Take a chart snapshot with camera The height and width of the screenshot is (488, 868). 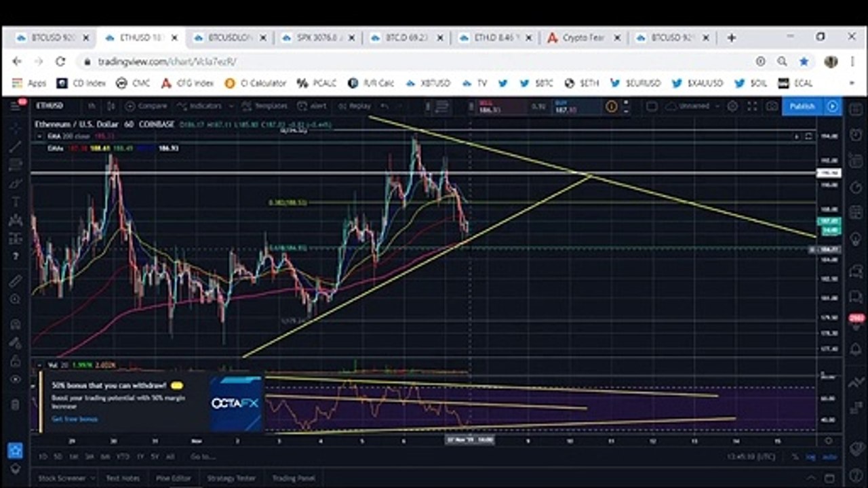(x=772, y=106)
